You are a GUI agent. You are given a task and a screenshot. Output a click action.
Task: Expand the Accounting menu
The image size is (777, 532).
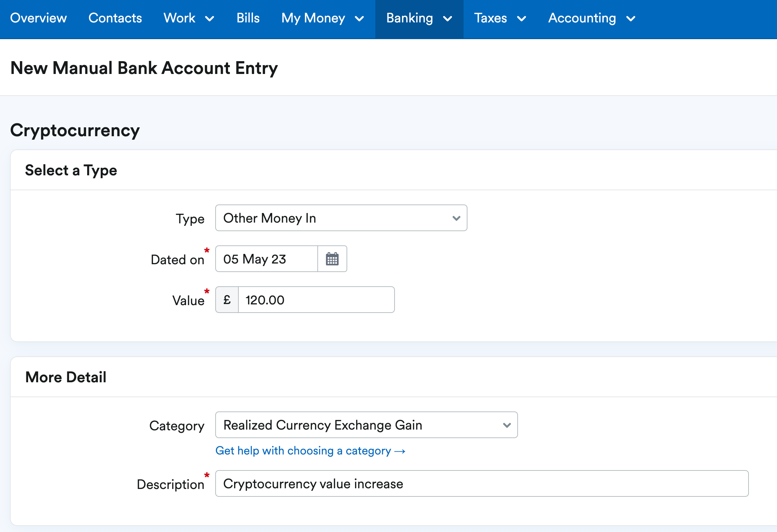(x=592, y=18)
